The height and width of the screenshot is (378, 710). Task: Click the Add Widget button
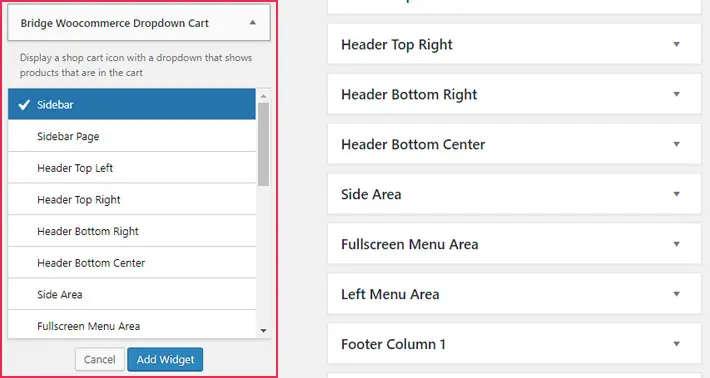(165, 359)
